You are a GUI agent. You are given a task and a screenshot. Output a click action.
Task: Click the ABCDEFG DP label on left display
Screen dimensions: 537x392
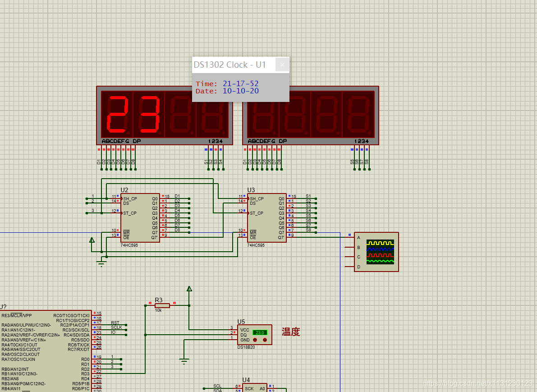(121, 141)
